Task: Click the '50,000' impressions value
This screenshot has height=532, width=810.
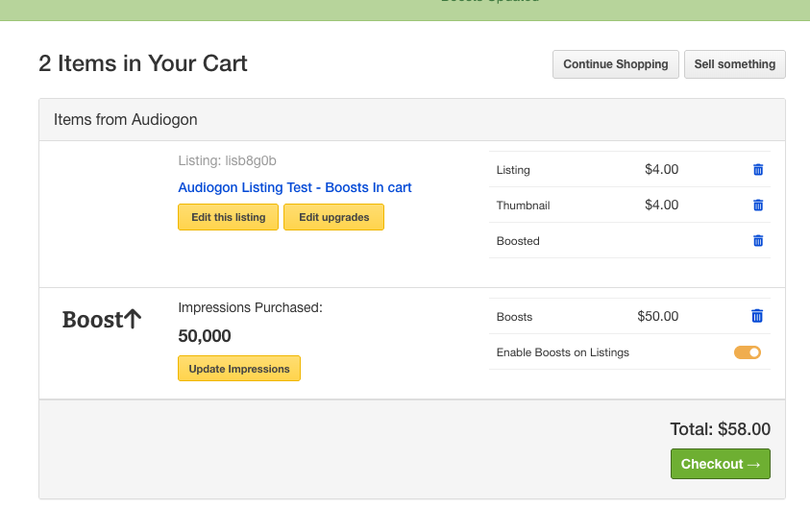Action: [x=205, y=336]
